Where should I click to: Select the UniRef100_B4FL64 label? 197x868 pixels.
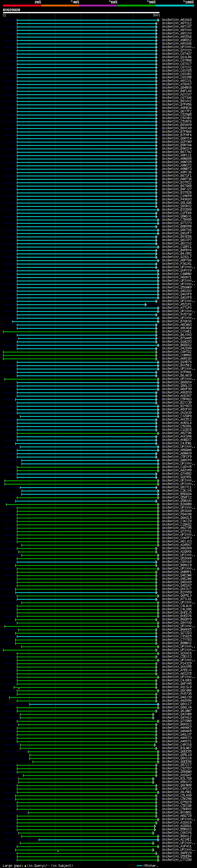(x=177, y=91)
